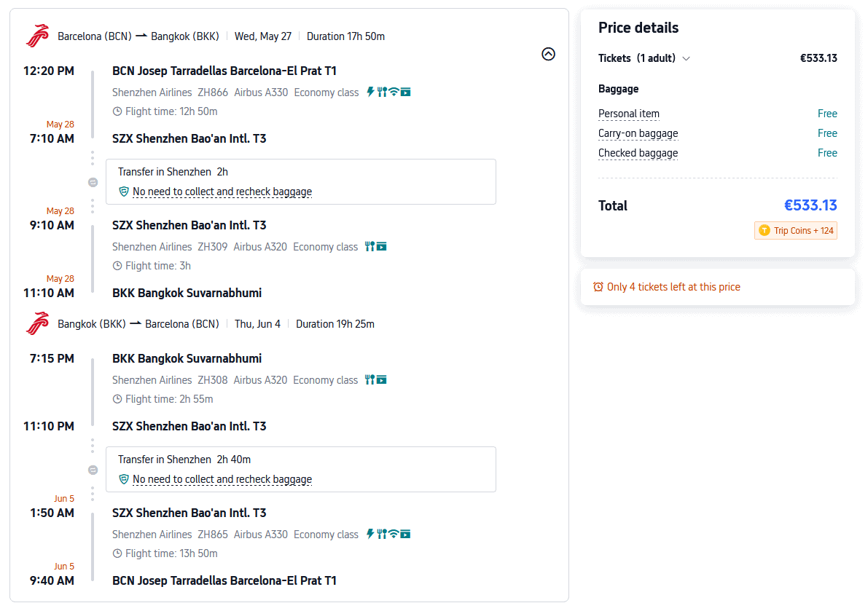
Task: Click the Carry-on baggage link
Action: point(638,133)
